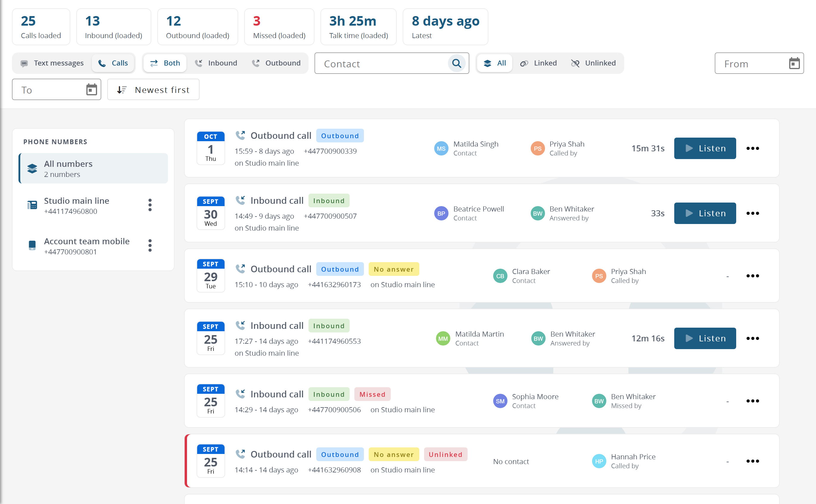Switch to Text messages view
The width and height of the screenshot is (816, 504).
pyautogui.click(x=52, y=63)
